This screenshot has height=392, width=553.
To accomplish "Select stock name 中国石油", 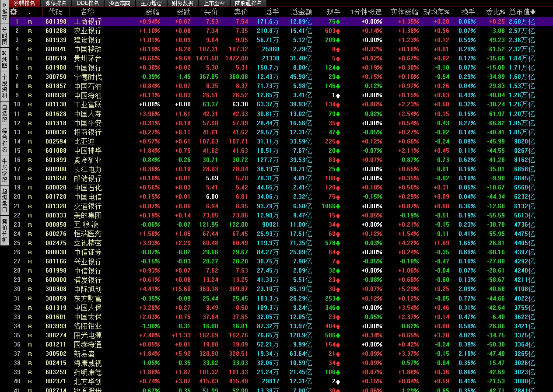I will click(x=87, y=86).
